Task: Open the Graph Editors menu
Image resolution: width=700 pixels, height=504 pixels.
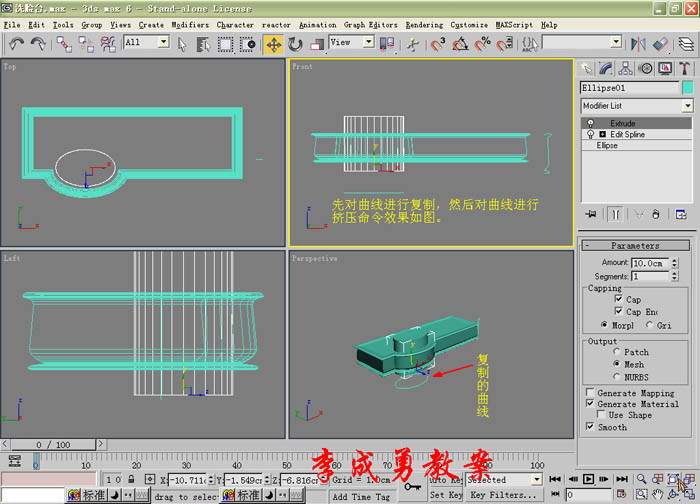Action: tap(370, 25)
